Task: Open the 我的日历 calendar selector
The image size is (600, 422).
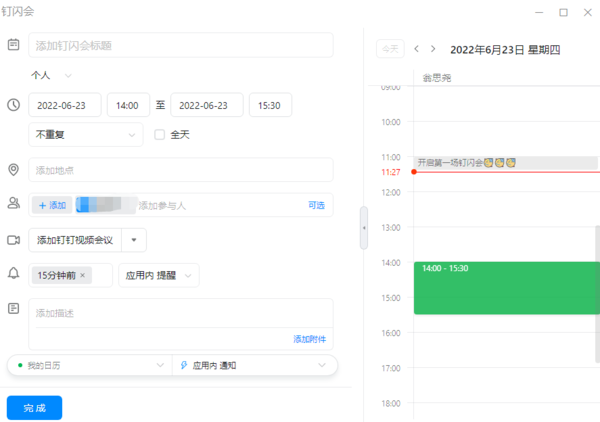Action: tap(90, 366)
